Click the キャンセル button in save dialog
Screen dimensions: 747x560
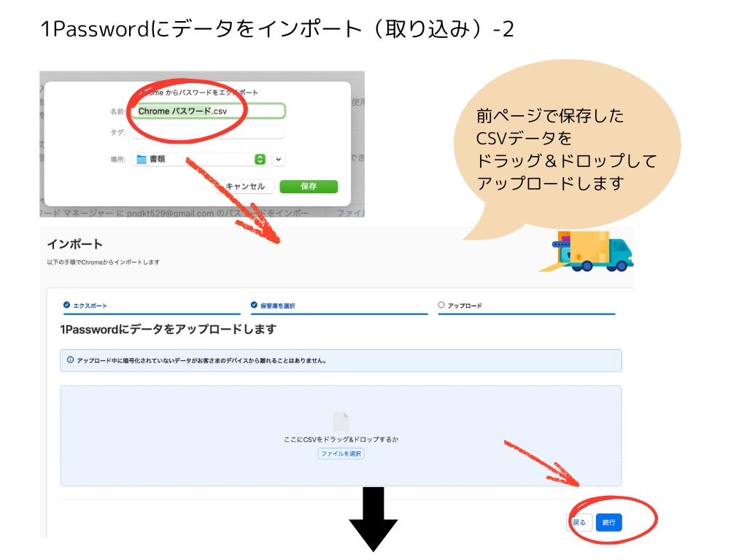pos(245,186)
